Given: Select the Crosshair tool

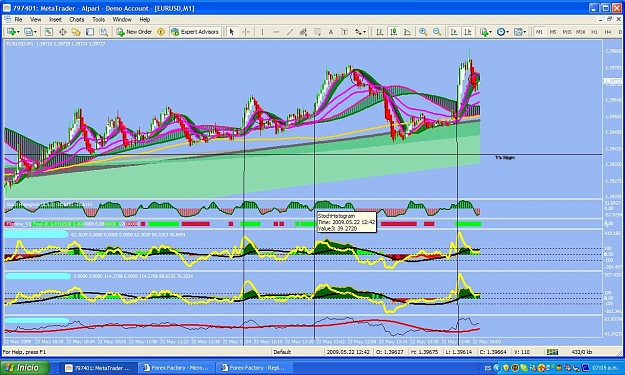Looking at the screenshot, I should (246, 32).
